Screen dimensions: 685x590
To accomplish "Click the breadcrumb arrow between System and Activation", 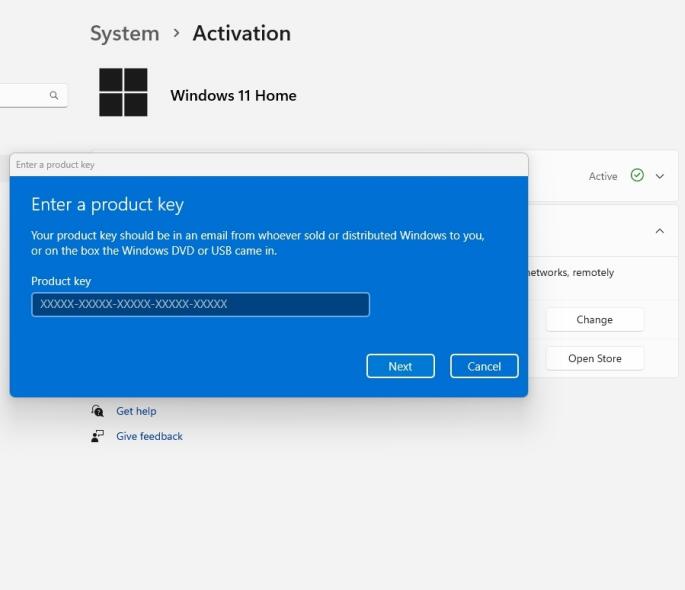I will point(176,33).
